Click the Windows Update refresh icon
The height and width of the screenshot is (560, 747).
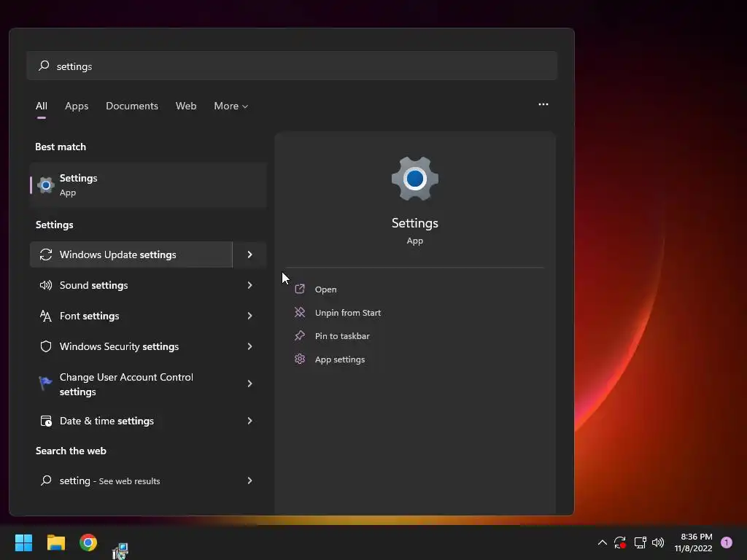[46, 254]
